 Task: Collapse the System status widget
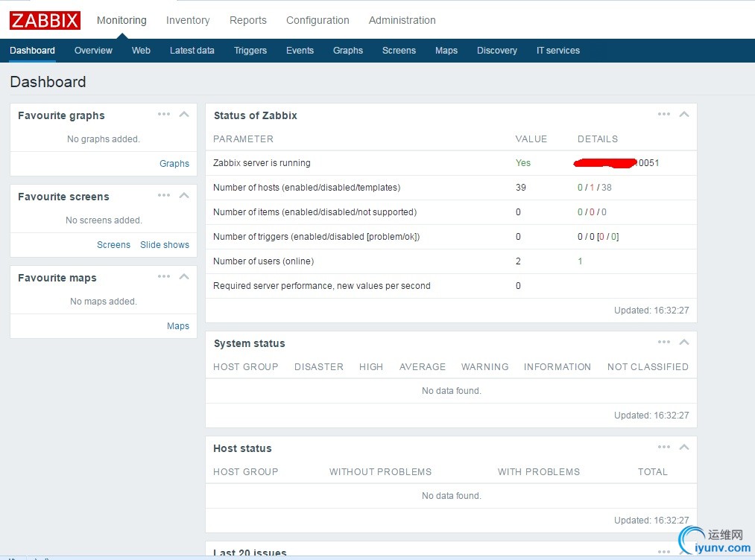pos(684,342)
